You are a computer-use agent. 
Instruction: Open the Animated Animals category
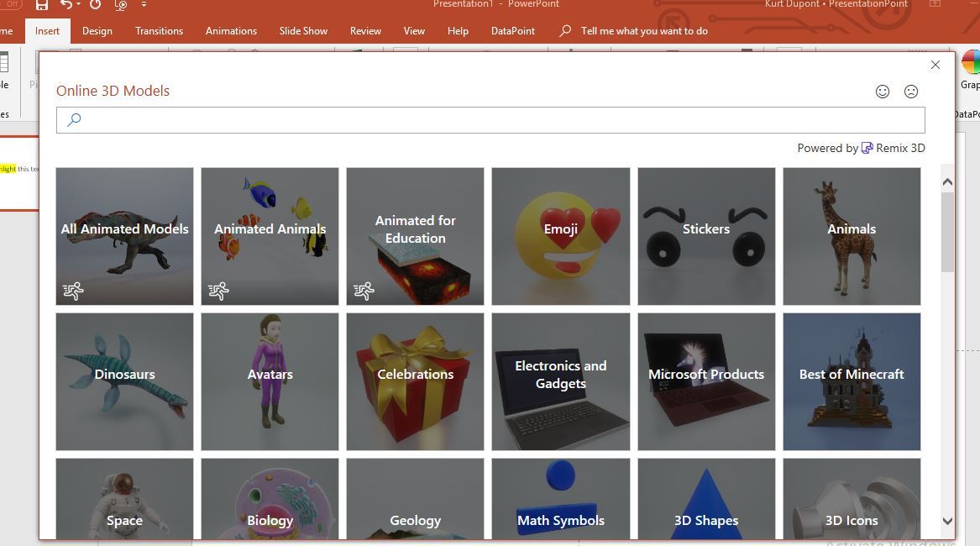270,236
